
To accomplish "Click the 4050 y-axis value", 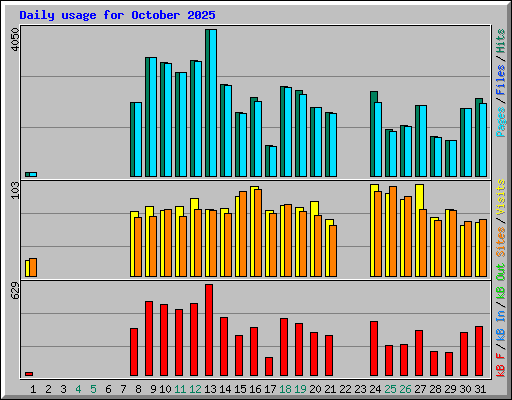I will [x=15, y=40].
